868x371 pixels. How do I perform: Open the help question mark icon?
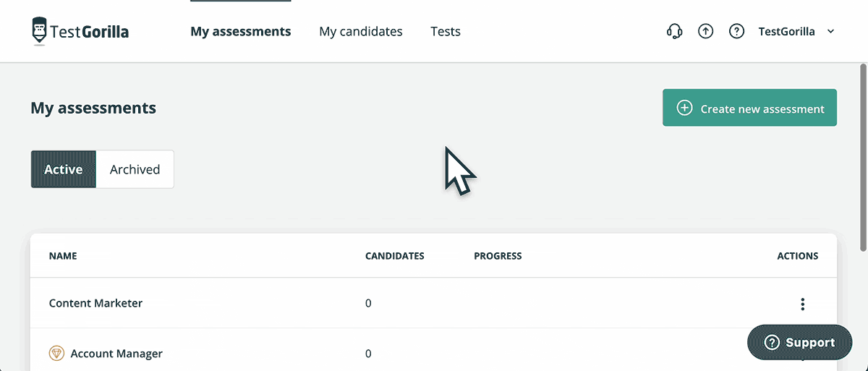(736, 32)
